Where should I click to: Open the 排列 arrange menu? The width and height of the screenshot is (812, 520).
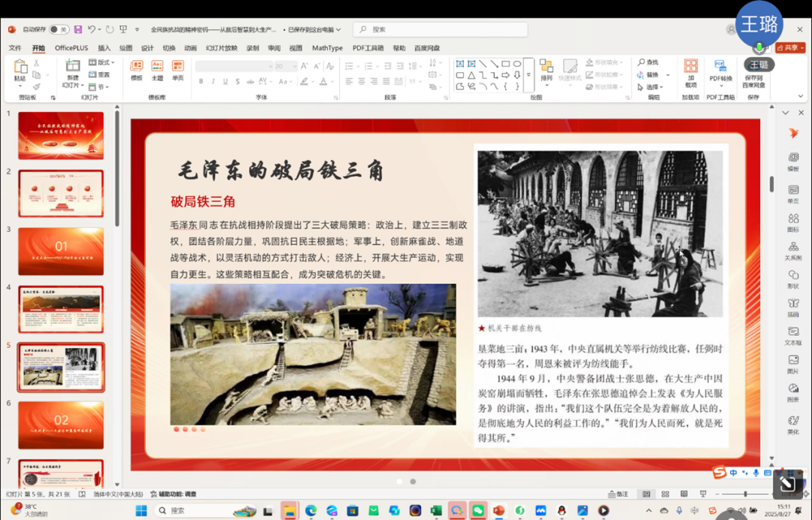click(547, 71)
